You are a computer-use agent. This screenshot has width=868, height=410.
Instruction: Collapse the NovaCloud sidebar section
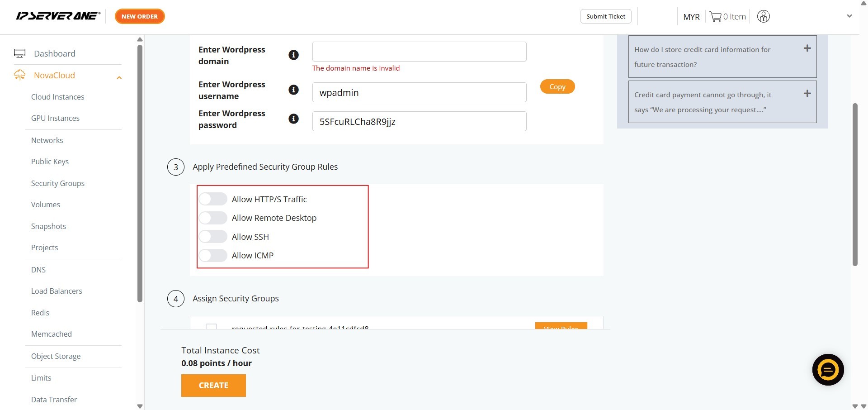point(119,77)
